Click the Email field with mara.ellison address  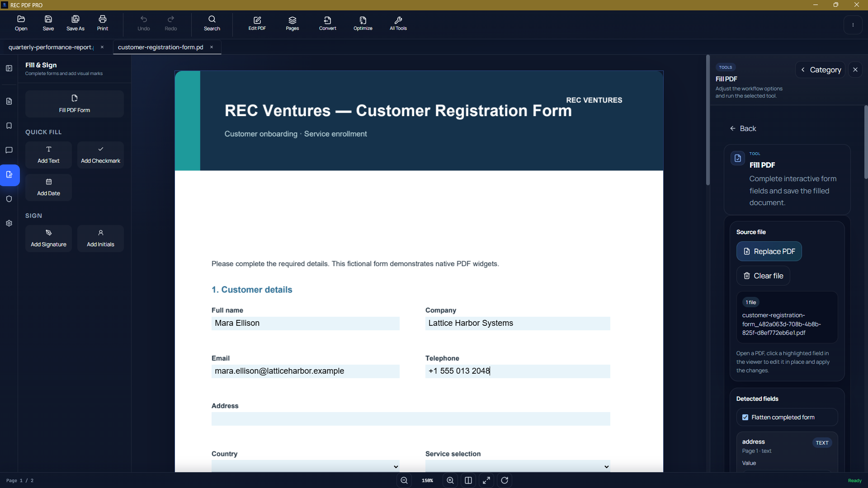click(x=306, y=371)
